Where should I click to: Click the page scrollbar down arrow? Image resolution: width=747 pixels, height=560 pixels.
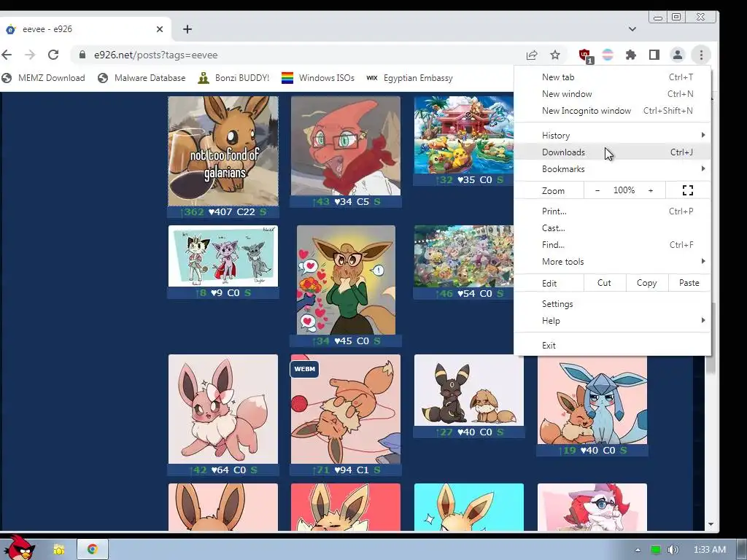711,524
